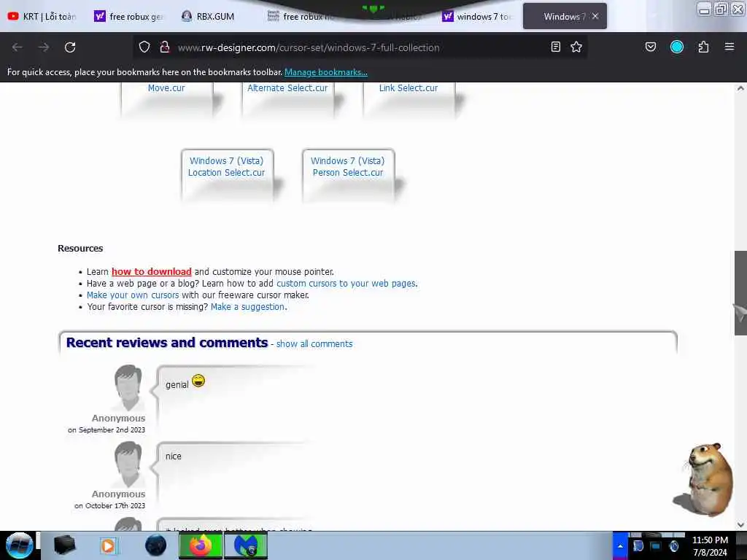The height and width of the screenshot is (560, 747).
Task: Open the Move.cur cursor link
Action: point(166,88)
